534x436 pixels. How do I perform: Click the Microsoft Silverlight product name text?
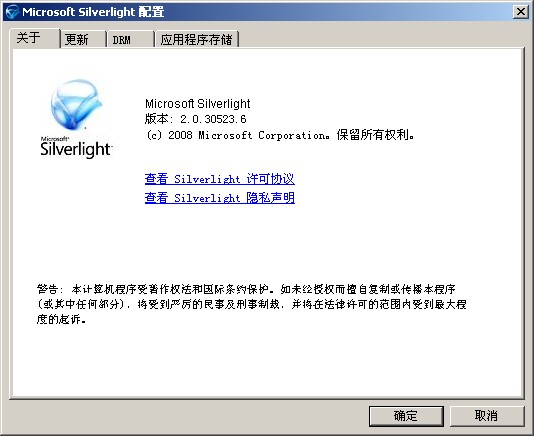point(198,104)
